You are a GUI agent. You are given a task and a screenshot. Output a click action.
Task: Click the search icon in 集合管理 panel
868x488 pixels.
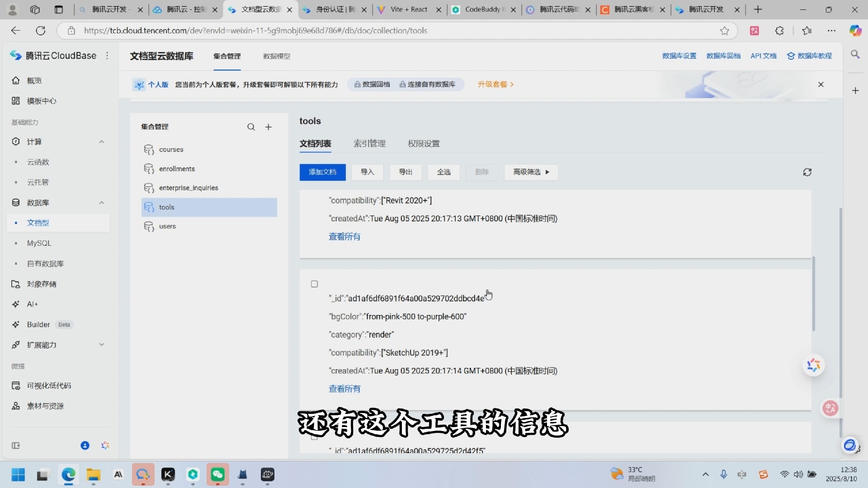pos(251,127)
